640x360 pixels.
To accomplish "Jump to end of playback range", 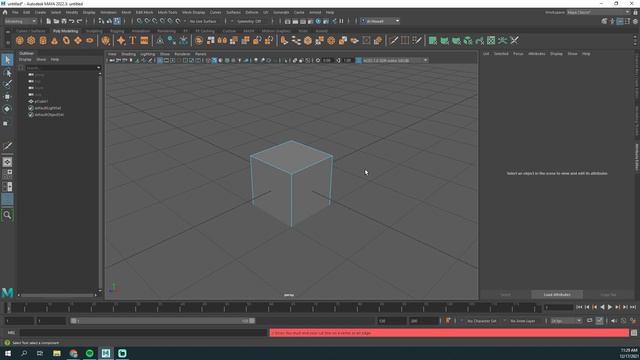I will 633,307.
